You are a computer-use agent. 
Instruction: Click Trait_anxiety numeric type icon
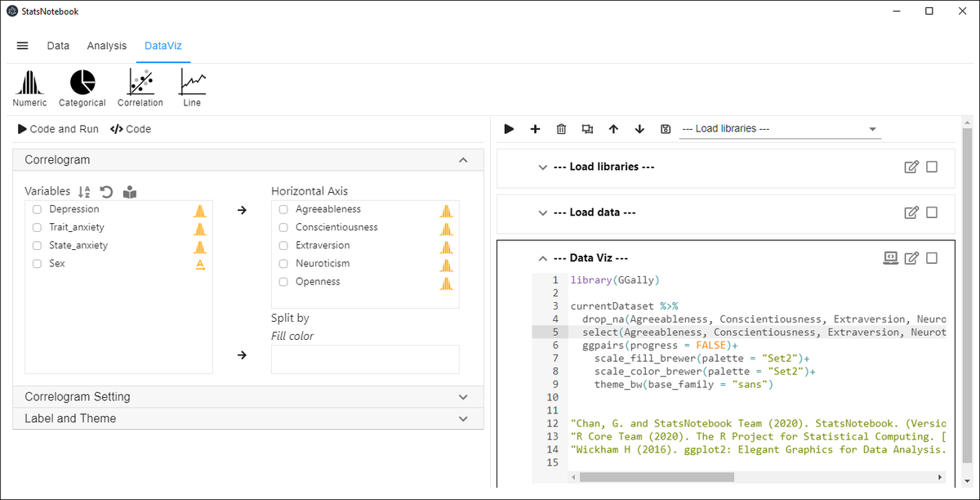[x=200, y=228]
